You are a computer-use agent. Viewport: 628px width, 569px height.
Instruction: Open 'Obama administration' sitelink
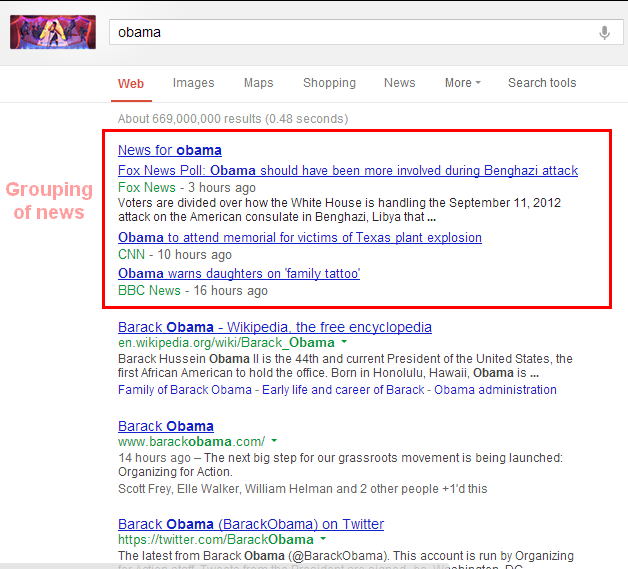point(495,390)
